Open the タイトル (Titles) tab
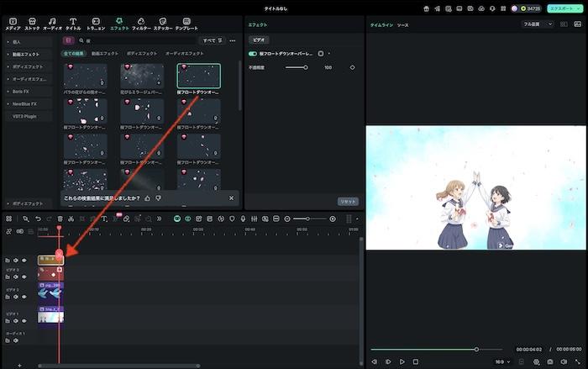Screen dimensions: 588x369 73,23
